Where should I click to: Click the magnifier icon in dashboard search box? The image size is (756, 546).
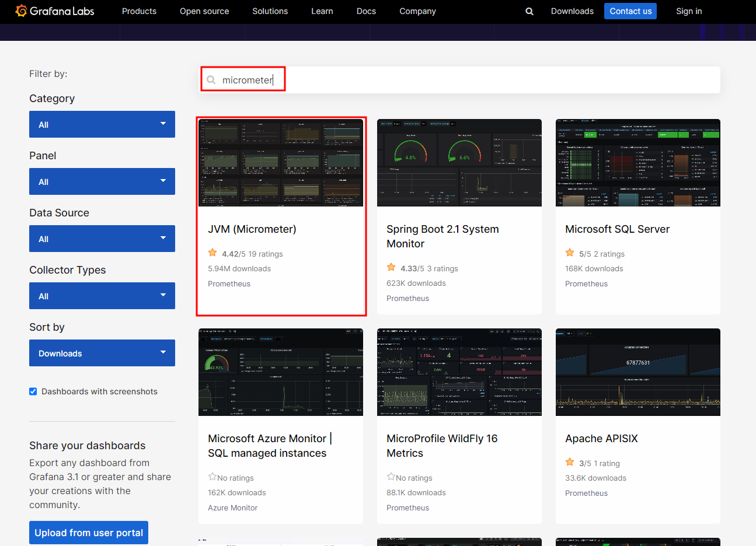tap(211, 80)
